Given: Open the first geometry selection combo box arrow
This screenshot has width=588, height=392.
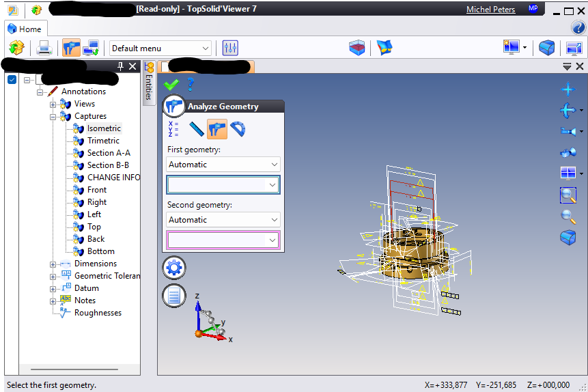Looking at the screenshot, I should (272, 185).
